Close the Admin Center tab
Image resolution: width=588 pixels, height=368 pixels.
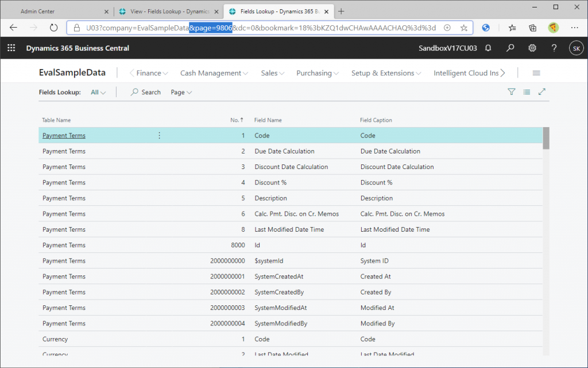(106, 11)
